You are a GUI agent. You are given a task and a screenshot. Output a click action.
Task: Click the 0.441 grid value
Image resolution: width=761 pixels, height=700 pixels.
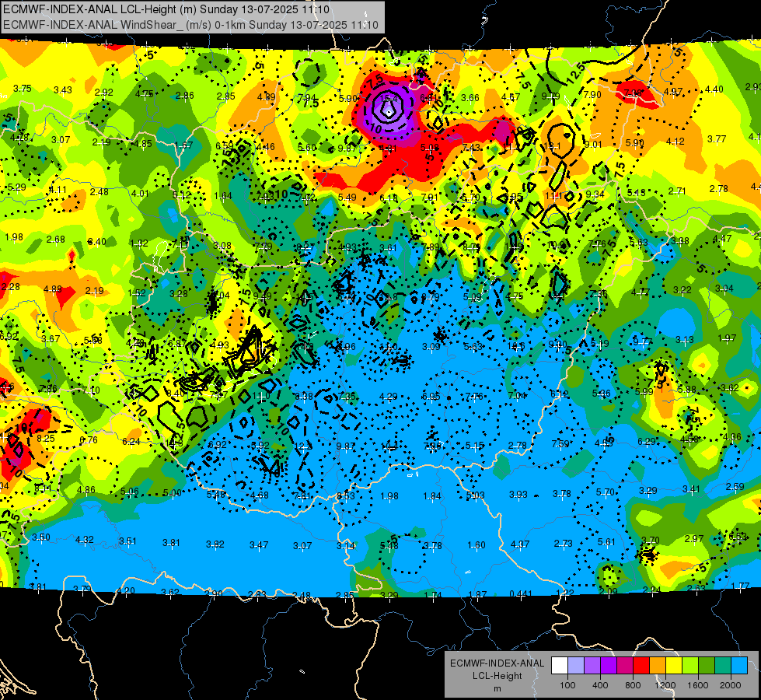(521, 593)
